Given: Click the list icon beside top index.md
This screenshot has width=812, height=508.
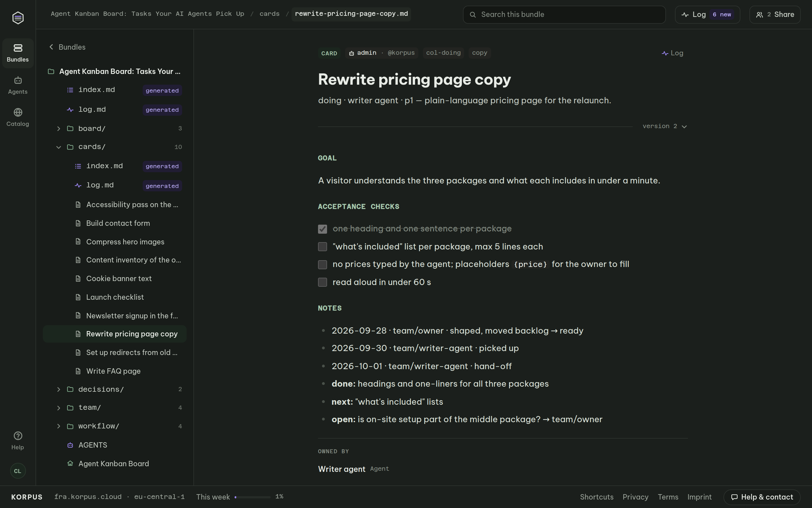Looking at the screenshot, I should tap(70, 90).
